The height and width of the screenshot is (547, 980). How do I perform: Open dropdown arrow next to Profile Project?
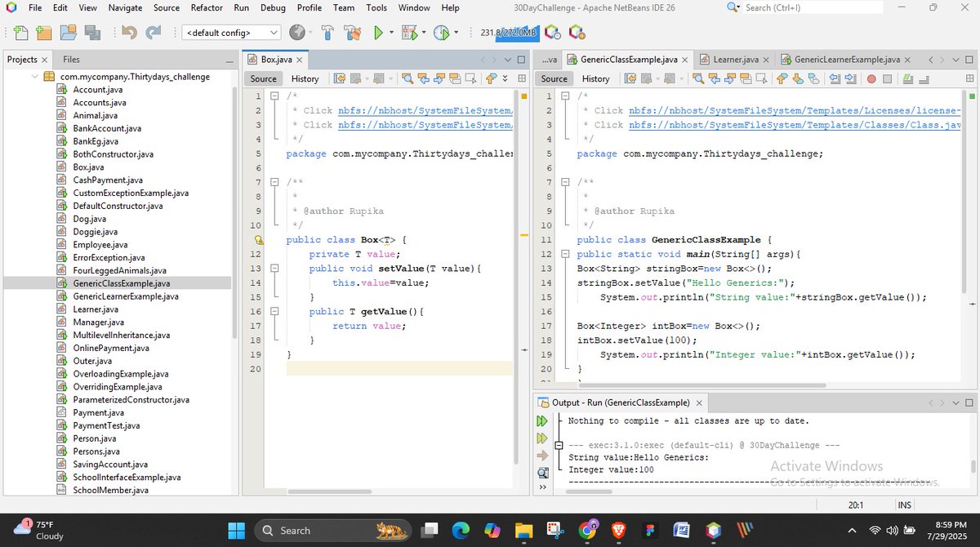click(x=456, y=33)
